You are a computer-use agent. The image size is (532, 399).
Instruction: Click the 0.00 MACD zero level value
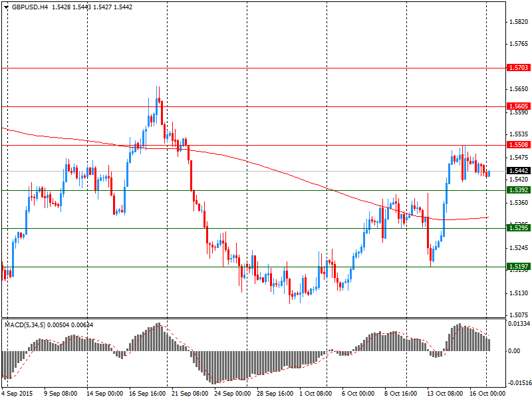514,351
